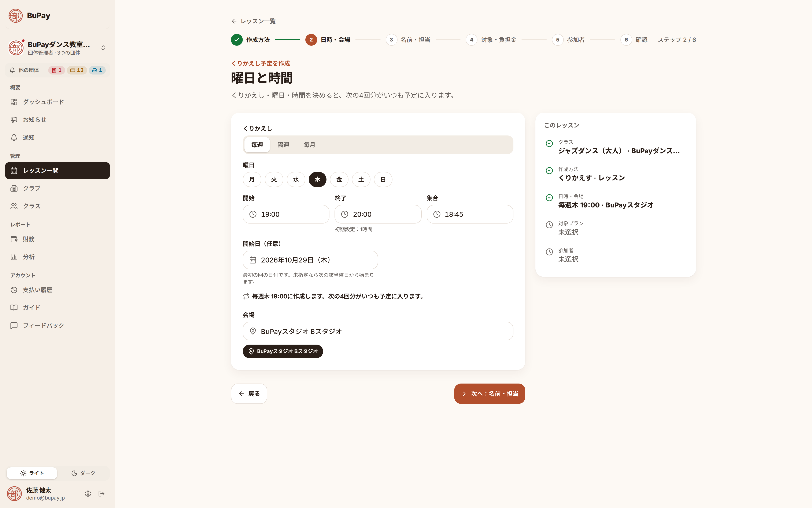Select 隔週 repeat option
This screenshot has width=812, height=508.
pos(283,145)
